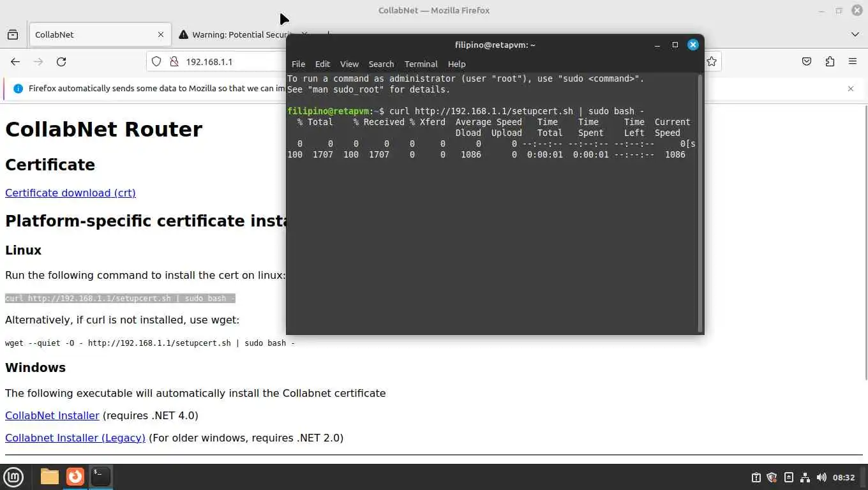Click the insecure connection lock icon
Viewport: 868px width, 490px height.
[173, 62]
